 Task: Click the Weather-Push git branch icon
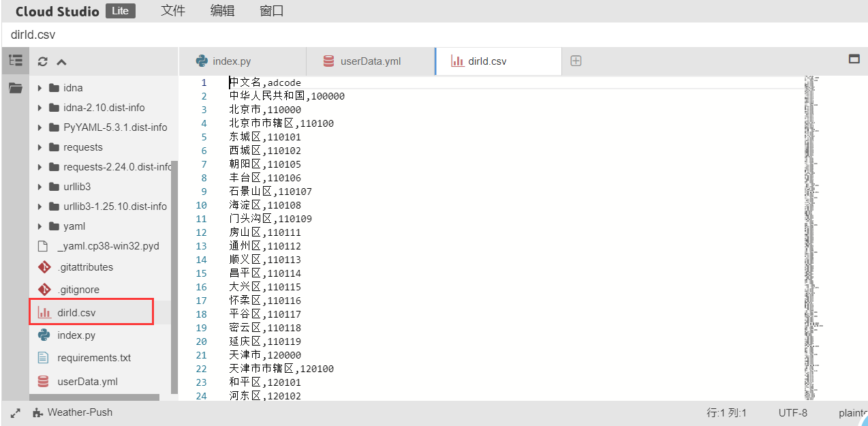coord(37,412)
